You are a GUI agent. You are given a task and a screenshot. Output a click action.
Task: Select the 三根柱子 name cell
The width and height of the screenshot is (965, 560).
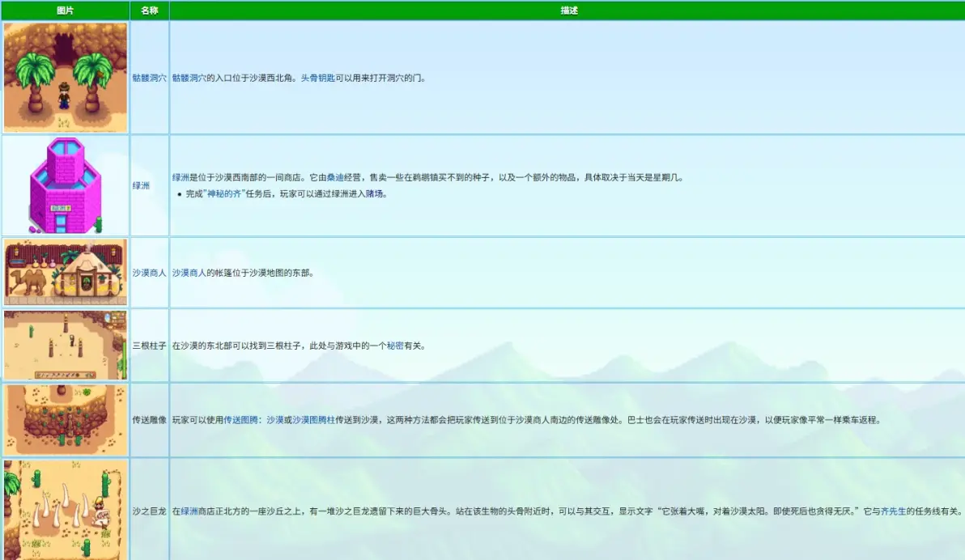(x=150, y=346)
